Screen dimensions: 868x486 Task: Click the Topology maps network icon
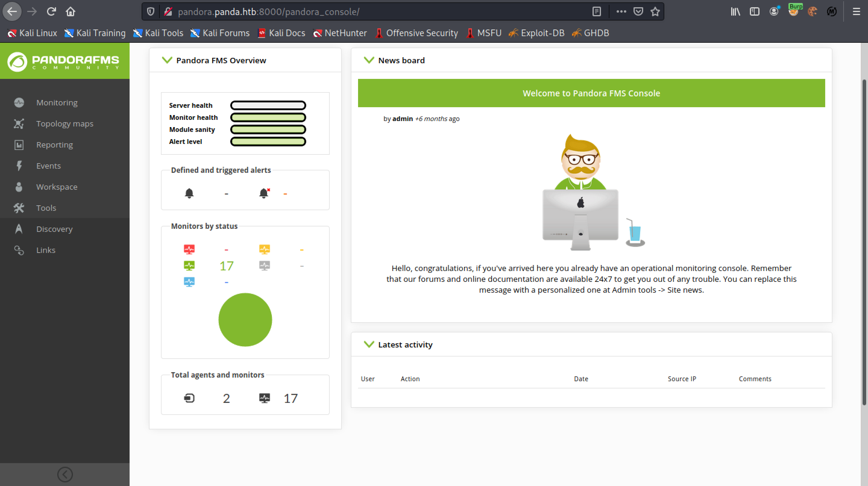point(19,124)
